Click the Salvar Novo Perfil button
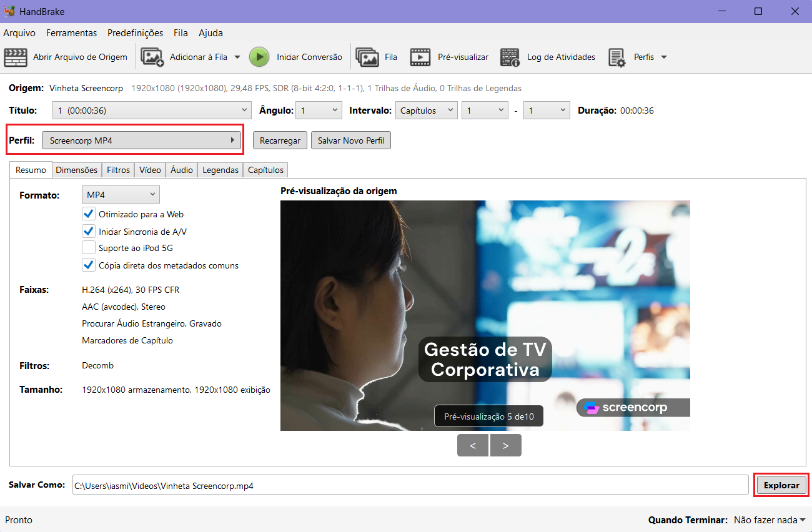This screenshot has height=532, width=812. pos(350,140)
